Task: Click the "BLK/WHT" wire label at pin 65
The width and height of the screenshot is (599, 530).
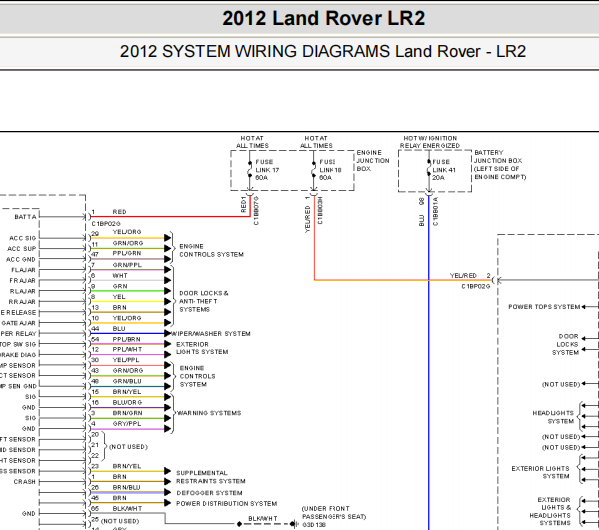Action: (127, 509)
